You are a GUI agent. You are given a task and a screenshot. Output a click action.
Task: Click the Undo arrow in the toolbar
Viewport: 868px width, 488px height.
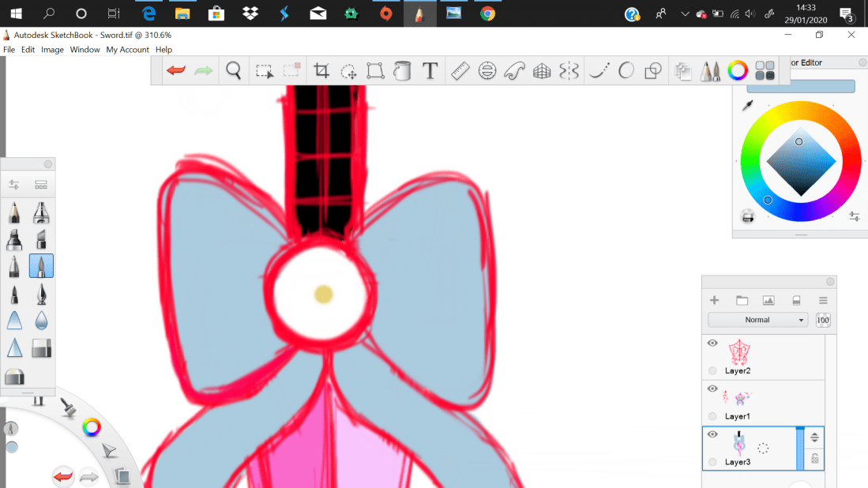(175, 70)
